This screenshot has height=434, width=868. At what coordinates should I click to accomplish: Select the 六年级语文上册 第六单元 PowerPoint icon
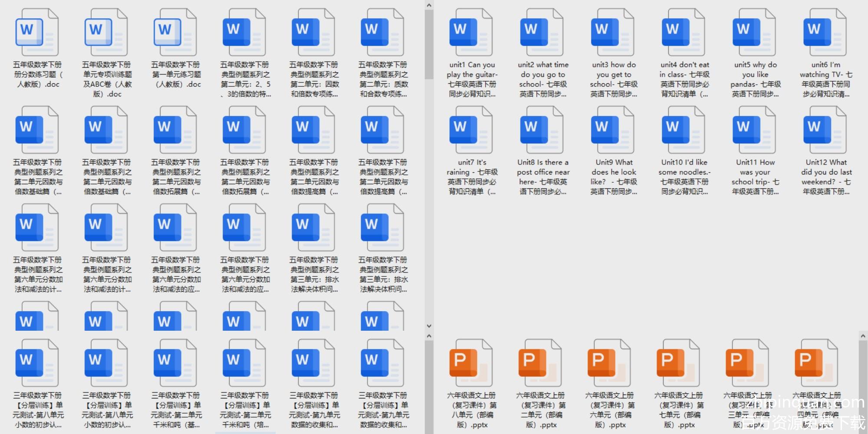tap(609, 363)
